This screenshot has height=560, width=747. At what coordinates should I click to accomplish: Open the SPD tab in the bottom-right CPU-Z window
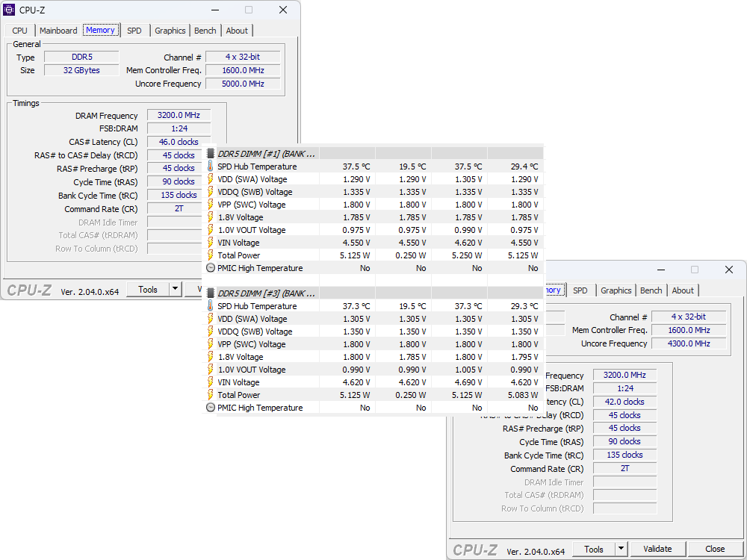click(580, 290)
